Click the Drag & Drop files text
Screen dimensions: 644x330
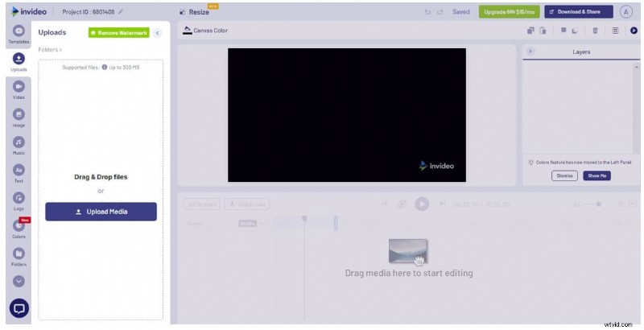point(101,177)
